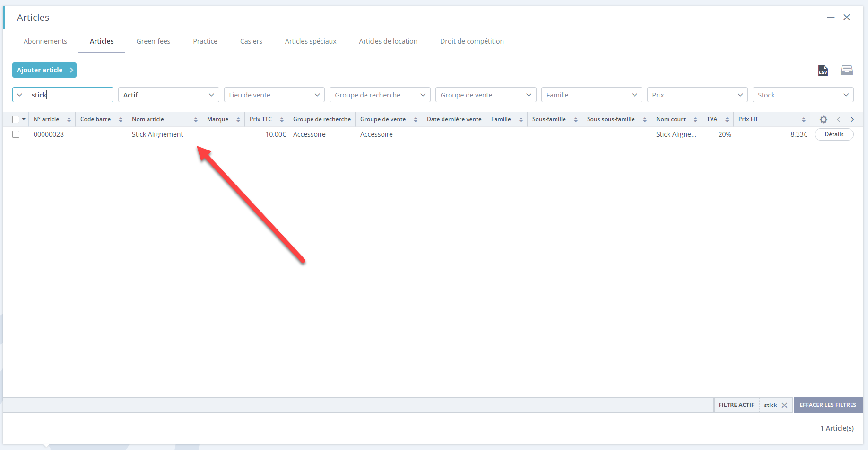Tick the select-all header checkbox
The height and width of the screenshot is (450, 868).
(x=16, y=120)
